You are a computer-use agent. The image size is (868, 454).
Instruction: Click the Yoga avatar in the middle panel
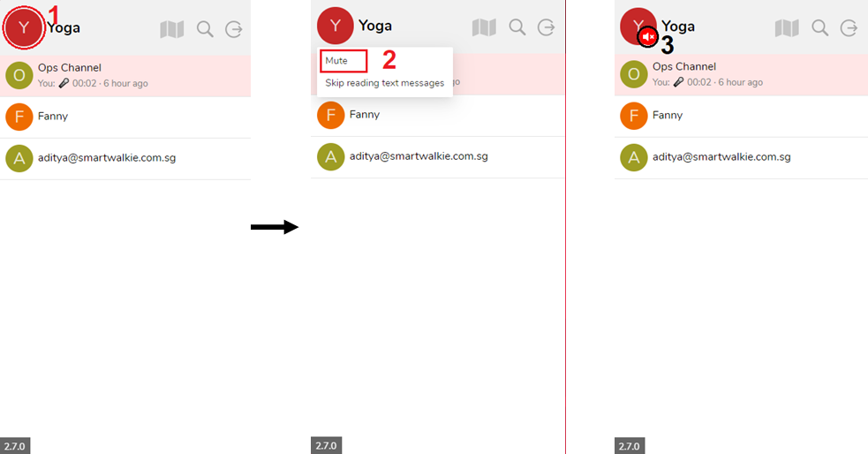point(335,26)
